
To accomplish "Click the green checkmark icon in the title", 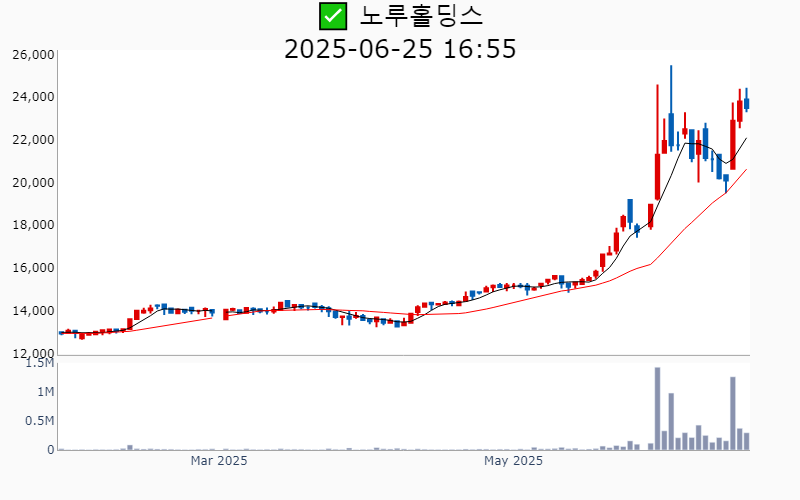I will click(333, 16).
